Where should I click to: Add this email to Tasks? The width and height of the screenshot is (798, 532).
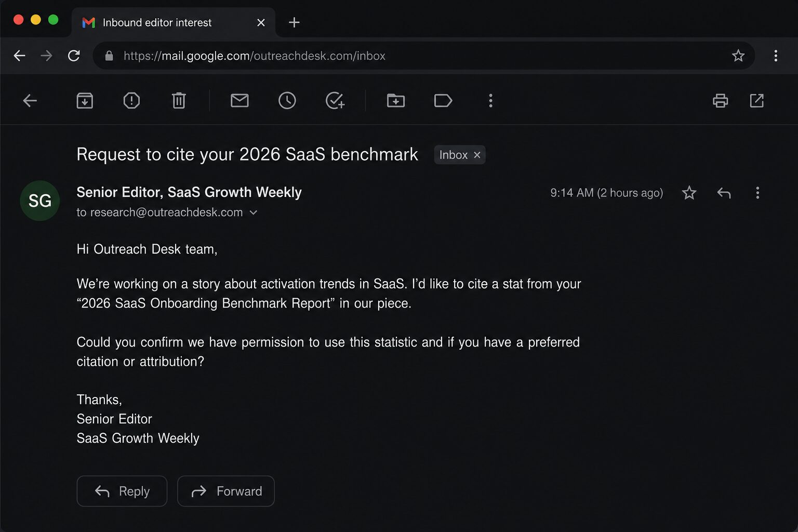click(x=335, y=101)
